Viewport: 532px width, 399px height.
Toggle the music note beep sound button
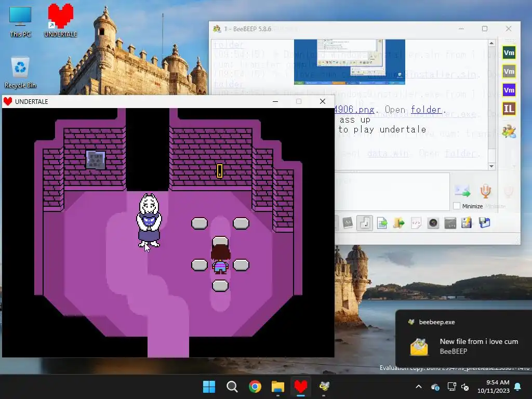click(365, 223)
